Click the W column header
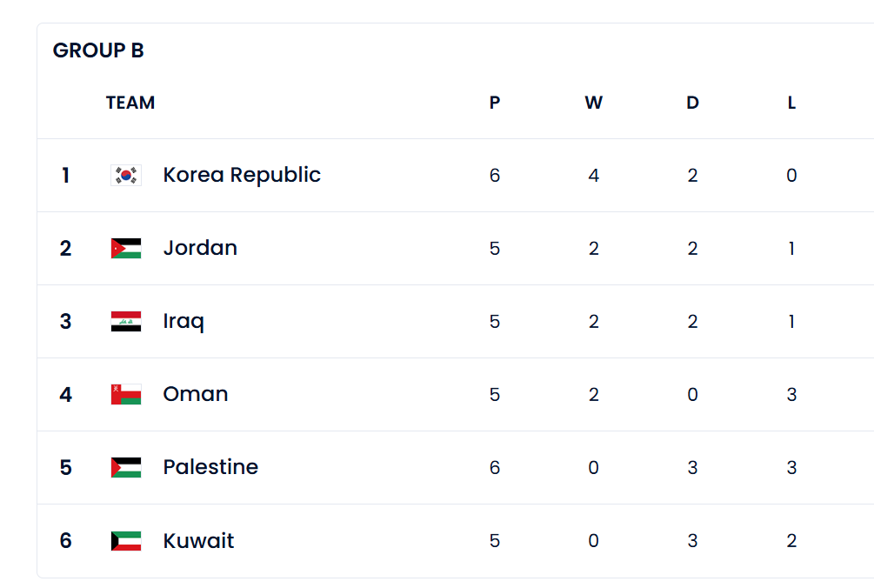The height and width of the screenshot is (588, 874). point(594,103)
